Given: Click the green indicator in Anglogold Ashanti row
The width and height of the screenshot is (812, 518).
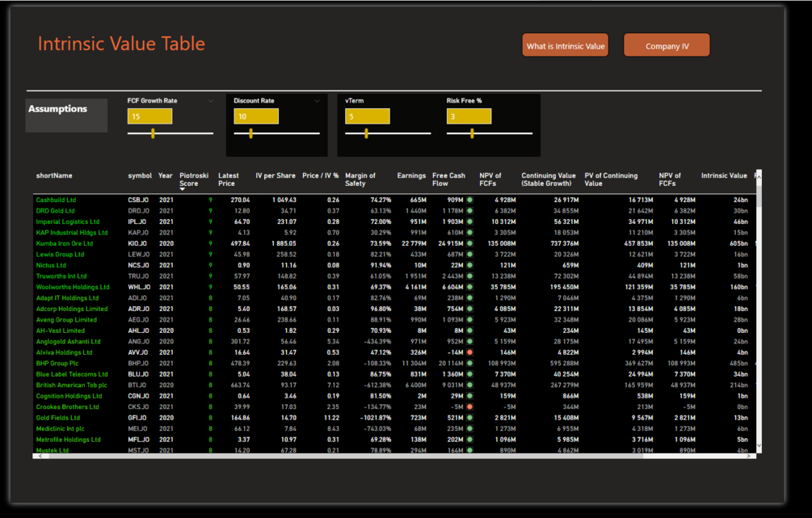Looking at the screenshot, I should tap(469, 341).
